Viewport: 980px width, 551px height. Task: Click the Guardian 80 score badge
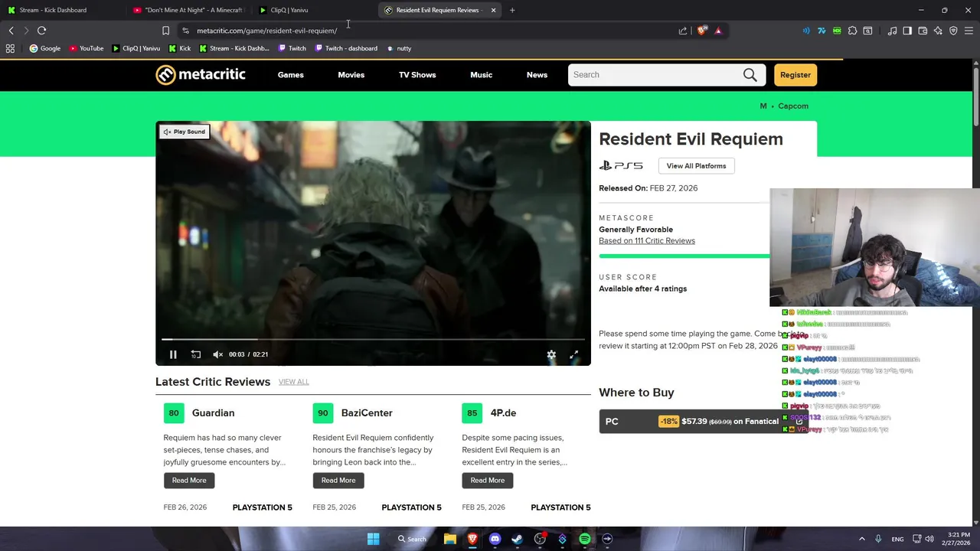pos(174,413)
